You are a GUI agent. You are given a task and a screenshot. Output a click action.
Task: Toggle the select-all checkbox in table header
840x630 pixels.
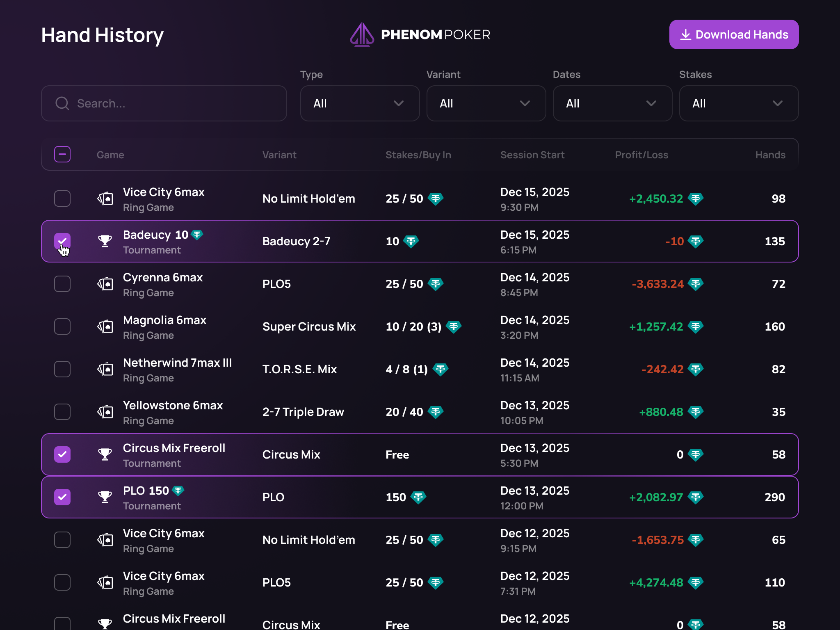click(x=62, y=155)
